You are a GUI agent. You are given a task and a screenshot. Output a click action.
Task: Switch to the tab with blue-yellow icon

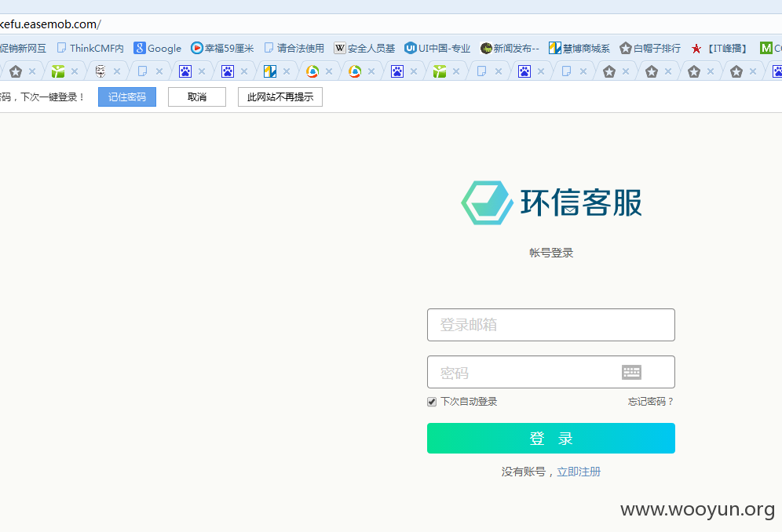pos(270,71)
